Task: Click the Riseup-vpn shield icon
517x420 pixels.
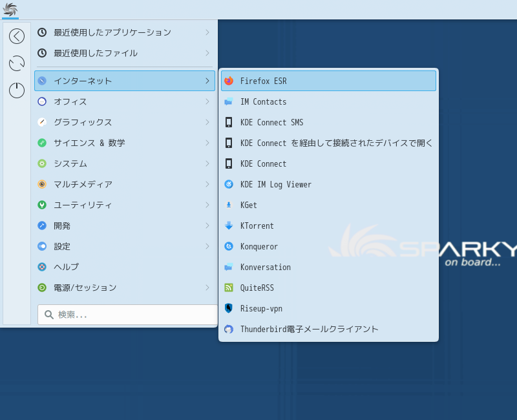Action: pyautogui.click(x=229, y=308)
